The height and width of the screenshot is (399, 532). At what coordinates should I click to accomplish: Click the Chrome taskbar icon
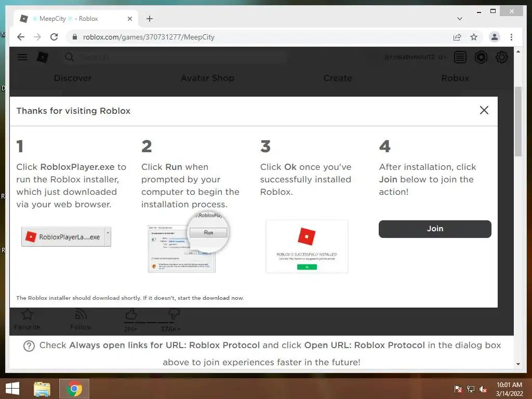[x=74, y=389]
